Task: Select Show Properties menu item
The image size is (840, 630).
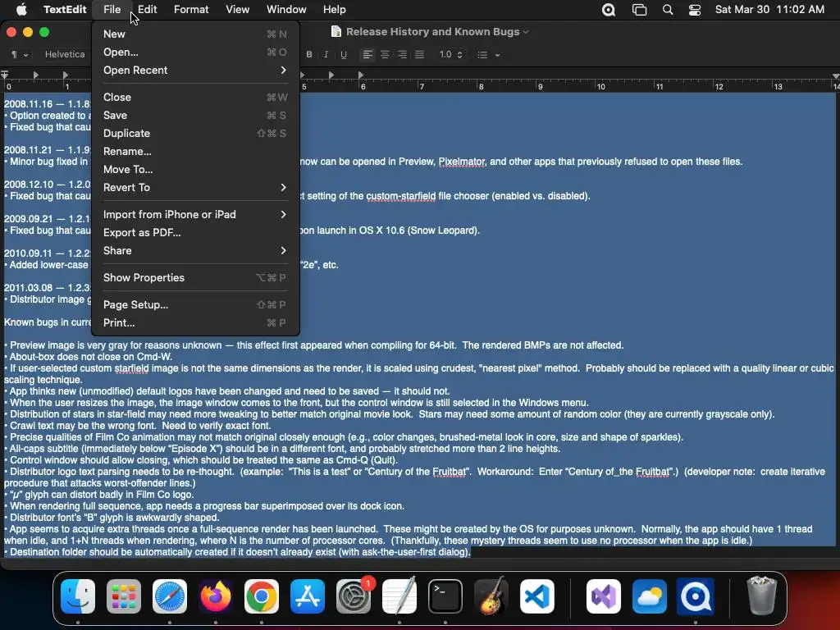Action: click(x=195, y=277)
